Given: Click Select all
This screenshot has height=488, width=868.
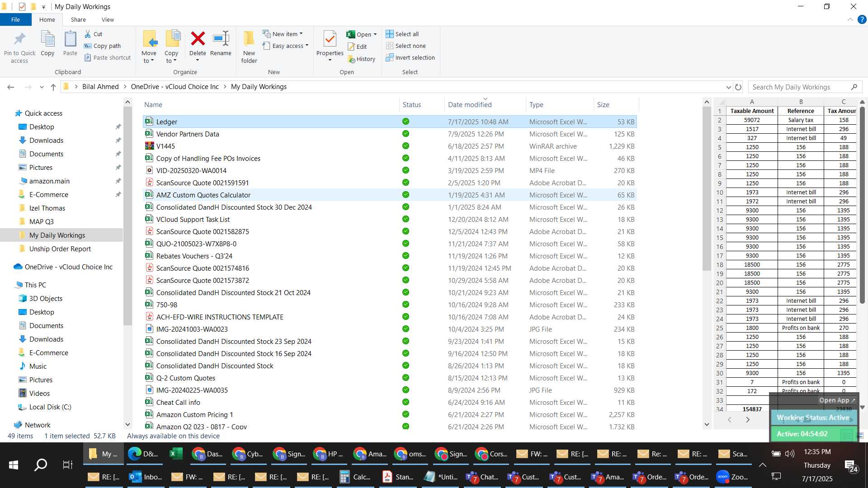Looking at the screenshot, I should [x=402, y=34].
